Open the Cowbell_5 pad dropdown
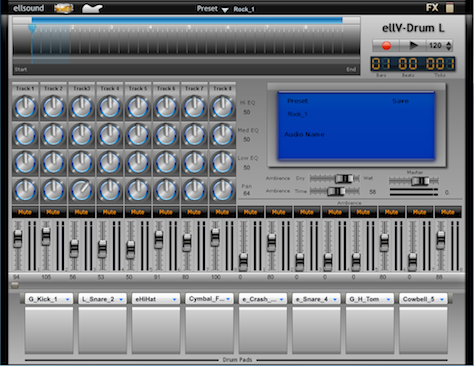Screen dimensions: 474x366 pyautogui.click(x=423, y=299)
